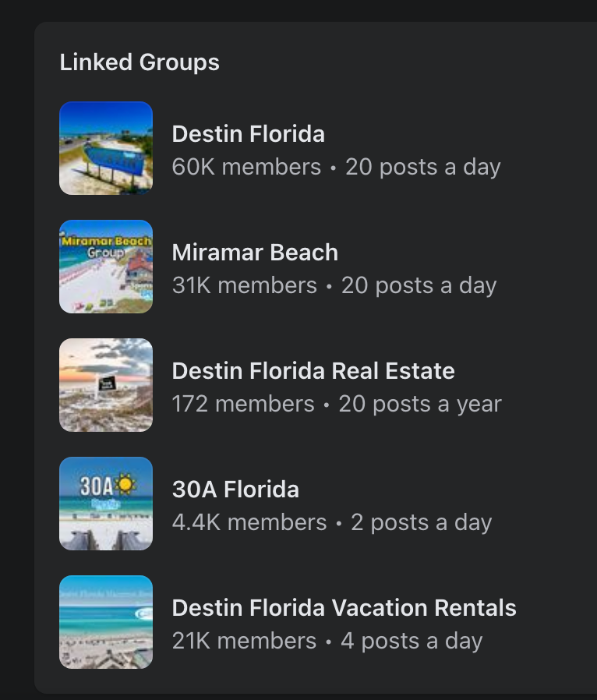597x700 pixels.
Task: Click the Destin Florida group thumbnail
Action: pyautogui.click(x=106, y=148)
